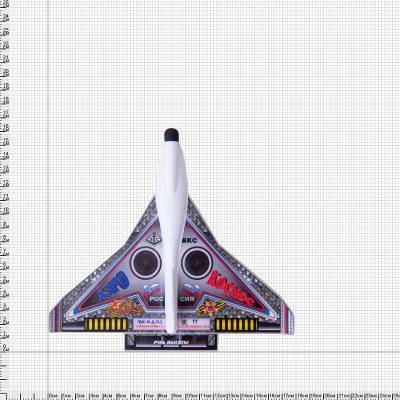Viewport: 400px width, 400px height.
Task: Select the right round speaker circle
Action: pos(197,263)
